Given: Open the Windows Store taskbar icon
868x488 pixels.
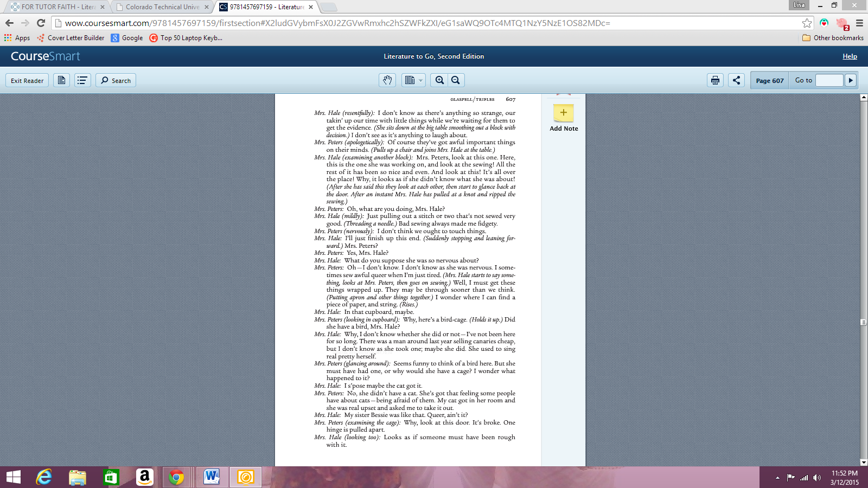Looking at the screenshot, I should click(111, 477).
